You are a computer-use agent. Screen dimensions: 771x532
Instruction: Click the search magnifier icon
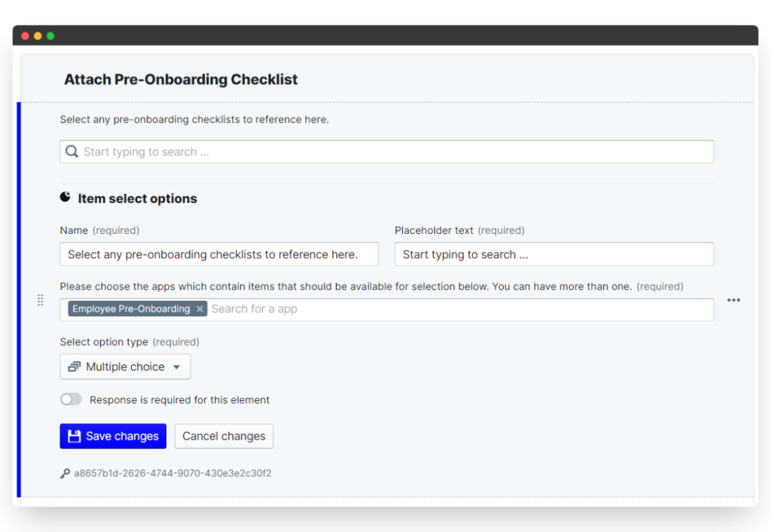[72, 151]
